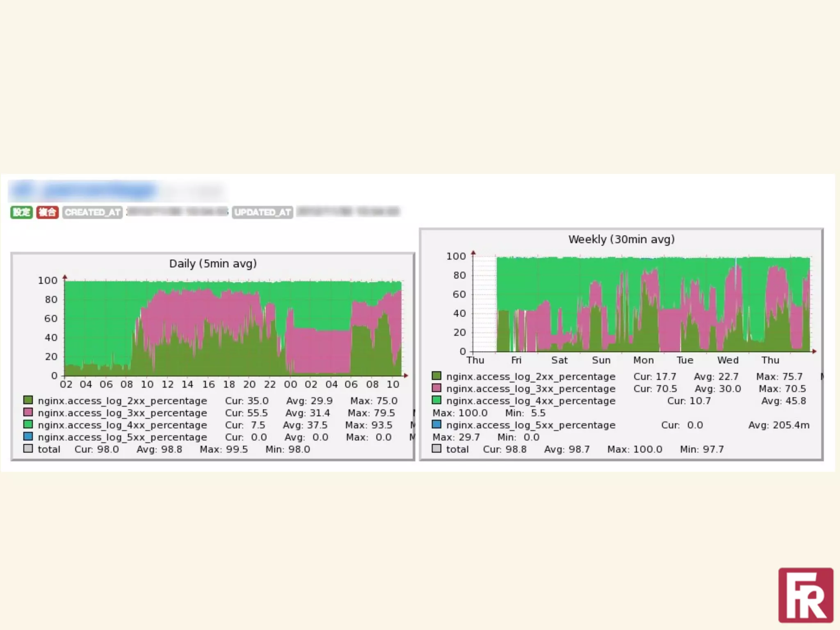Click the CREATED_AT gray label
The width and height of the screenshot is (840, 630).
coord(92,212)
